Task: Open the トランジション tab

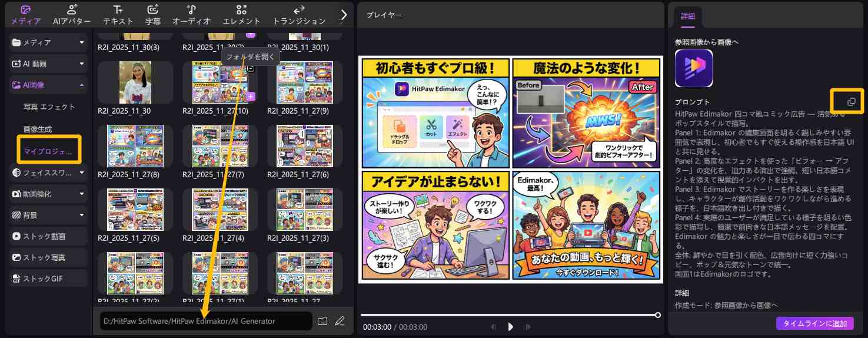Action: click(x=299, y=15)
